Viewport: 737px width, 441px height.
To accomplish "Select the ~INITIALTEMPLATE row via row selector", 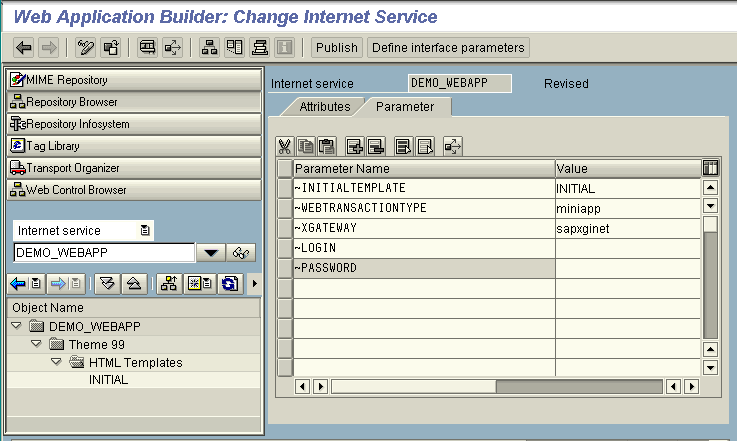I will tap(285, 188).
